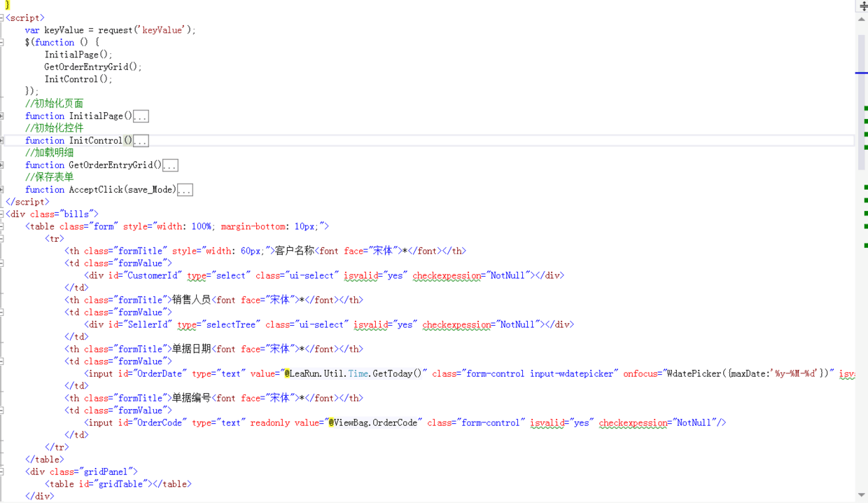Click the GetOrderEntryGrid collapsed ellipsis box
The image size is (868, 503).
[x=170, y=165]
